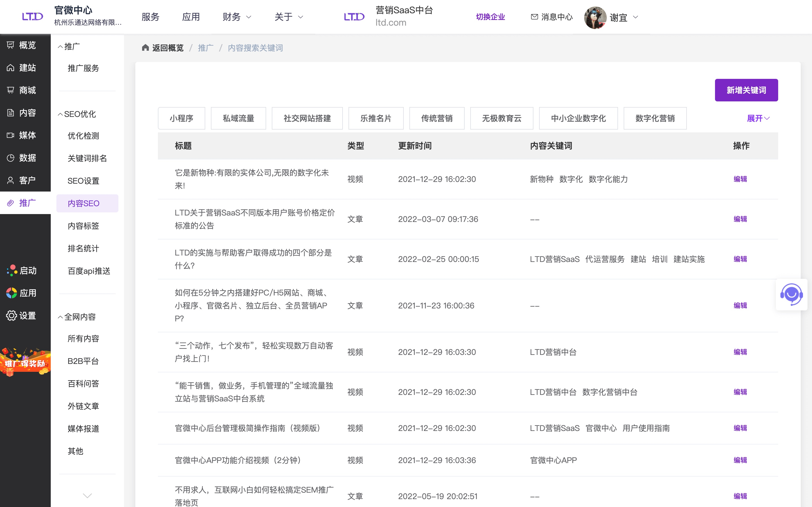Viewport: 812px width, 507px height.
Task: Open the floating customer service headset icon
Action: [x=791, y=295]
